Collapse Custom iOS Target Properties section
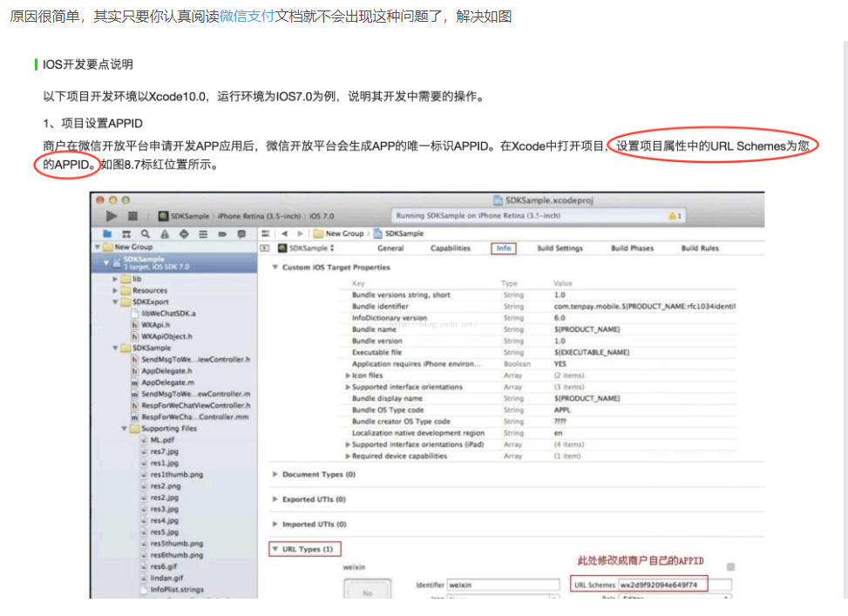 pos(275,267)
